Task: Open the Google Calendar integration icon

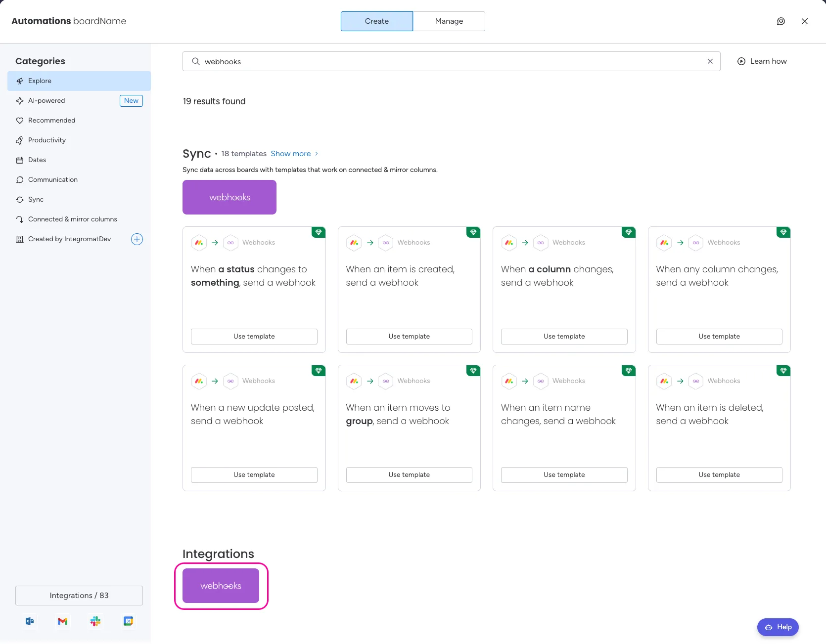Action: click(x=128, y=621)
